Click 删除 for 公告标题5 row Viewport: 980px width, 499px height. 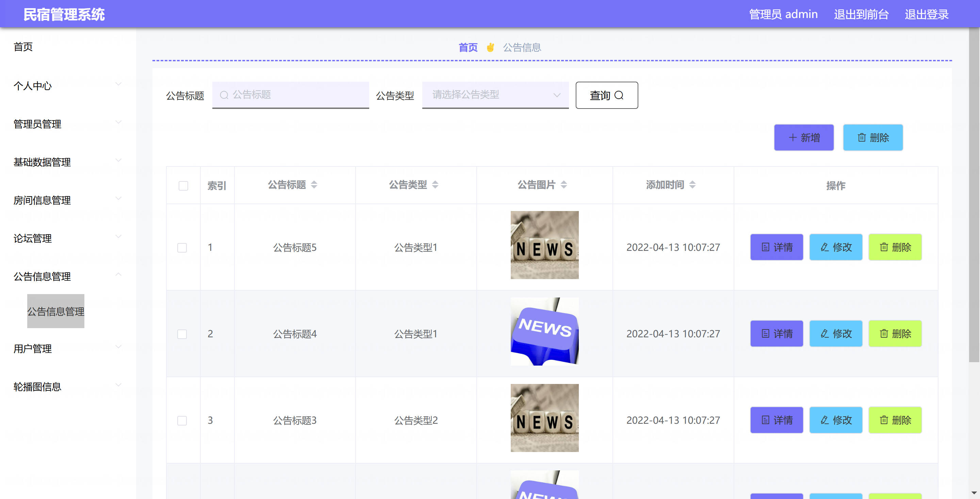tap(895, 247)
